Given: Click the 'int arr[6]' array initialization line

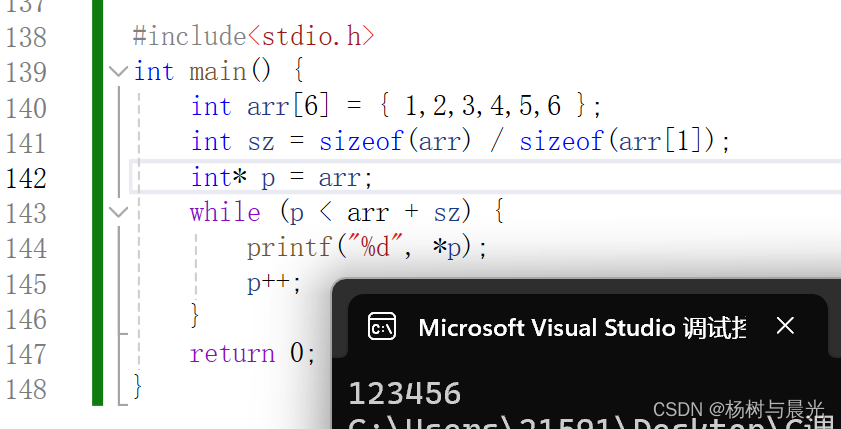Looking at the screenshot, I should coord(396,106).
